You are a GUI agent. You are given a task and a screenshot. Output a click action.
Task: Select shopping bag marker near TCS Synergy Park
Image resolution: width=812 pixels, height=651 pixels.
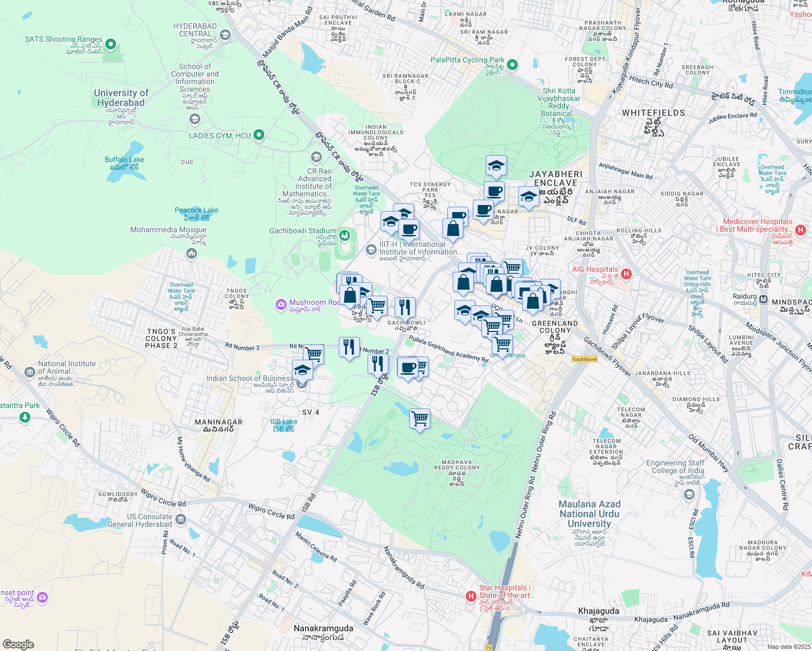point(453,229)
